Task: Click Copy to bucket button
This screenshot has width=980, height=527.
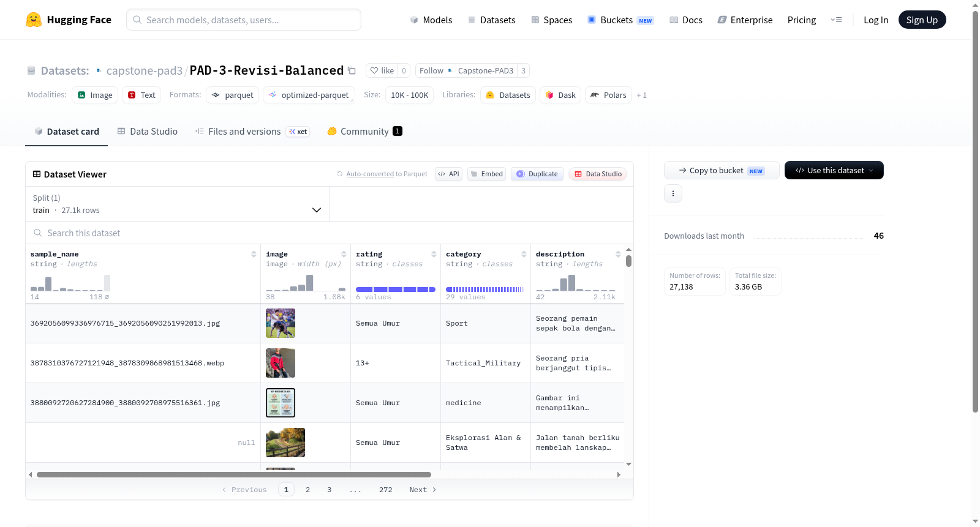Action: click(x=722, y=170)
